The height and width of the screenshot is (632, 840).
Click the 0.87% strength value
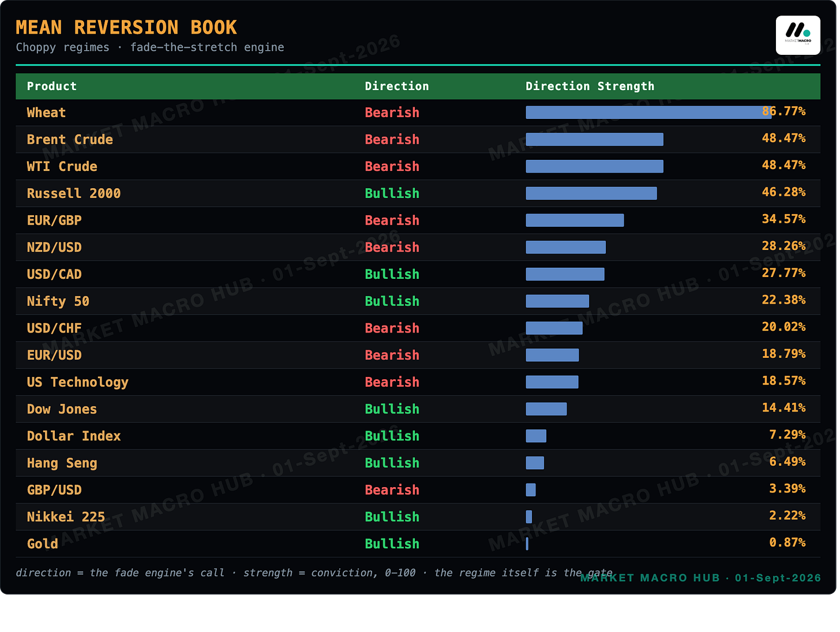787,542
